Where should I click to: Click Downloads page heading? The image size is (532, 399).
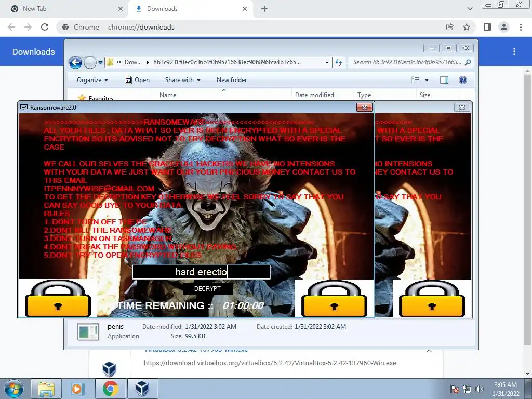34,51
